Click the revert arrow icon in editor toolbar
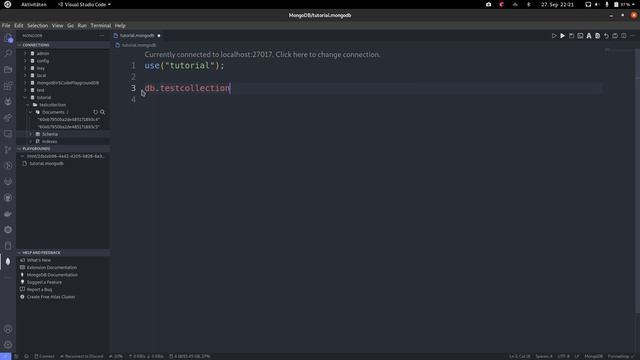 606,36
